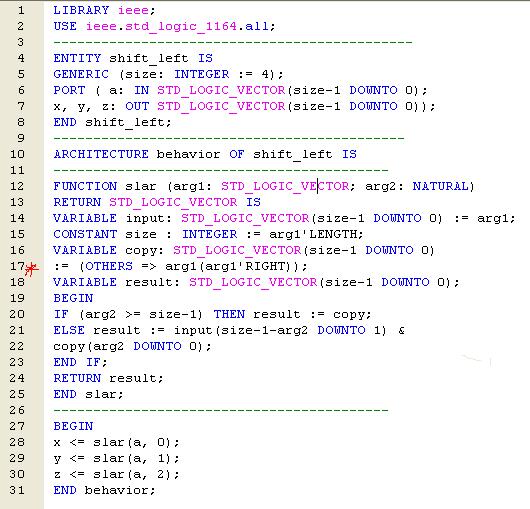Image resolution: width=530 pixels, height=509 pixels.
Task: Click 'z <= slar(a, 2);' on line 30
Action: click(116, 475)
